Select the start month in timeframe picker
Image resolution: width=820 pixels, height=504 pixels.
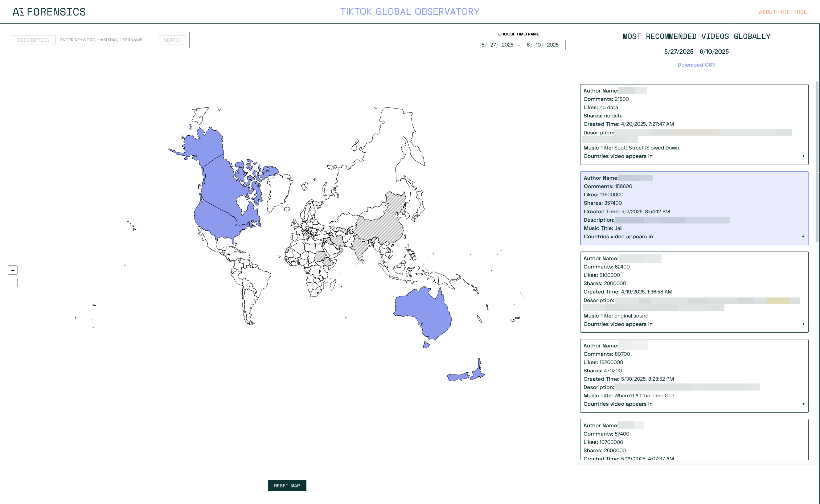pos(483,45)
